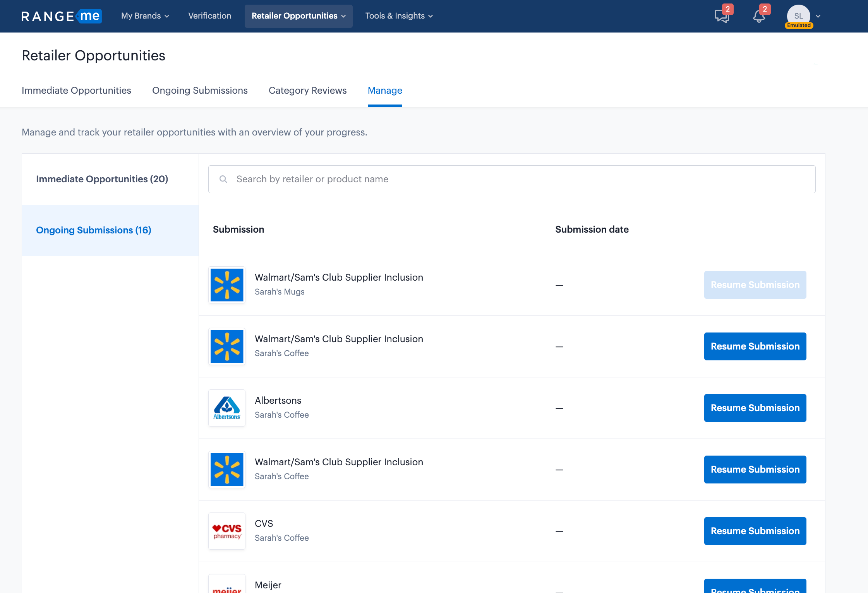Select Immediate Opportunities (20) in sidebar
The width and height of the screenshot is (868, 593).
110,179
